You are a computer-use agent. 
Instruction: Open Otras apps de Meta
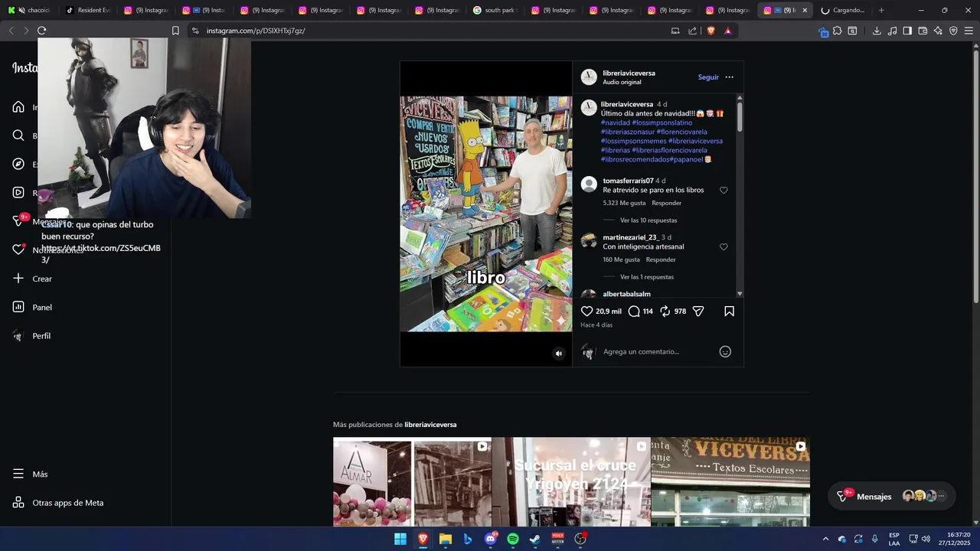point(58,503)
